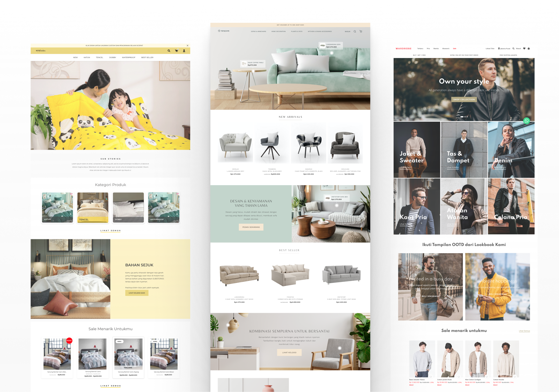Open Sofas & Armchairs menu in HomeyComb

coord(258,32)
